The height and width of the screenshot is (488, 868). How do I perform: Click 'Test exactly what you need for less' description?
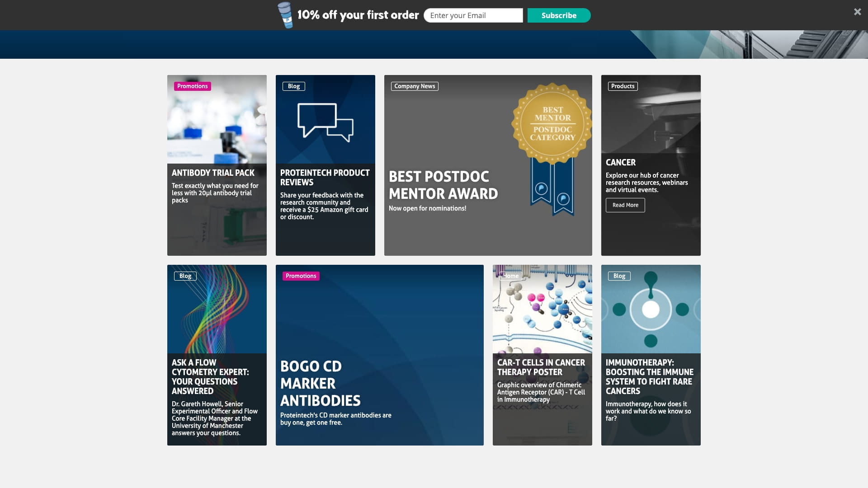point(215,193)
